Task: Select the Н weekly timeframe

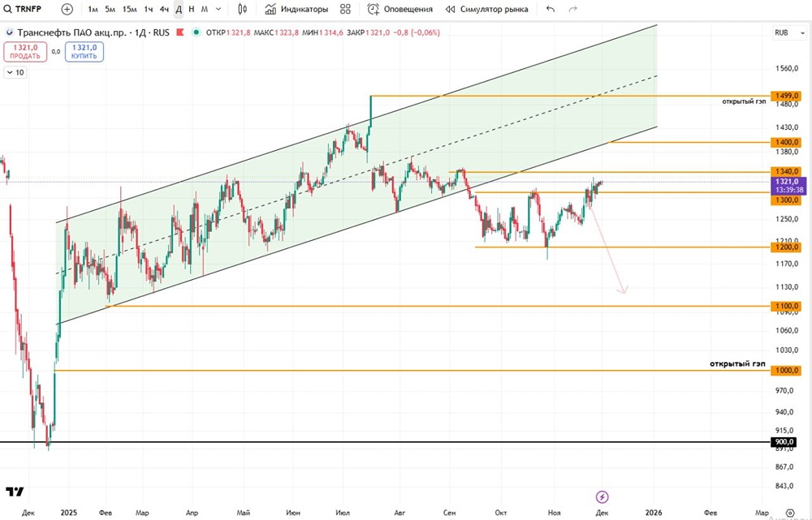Action: [192, 9]
